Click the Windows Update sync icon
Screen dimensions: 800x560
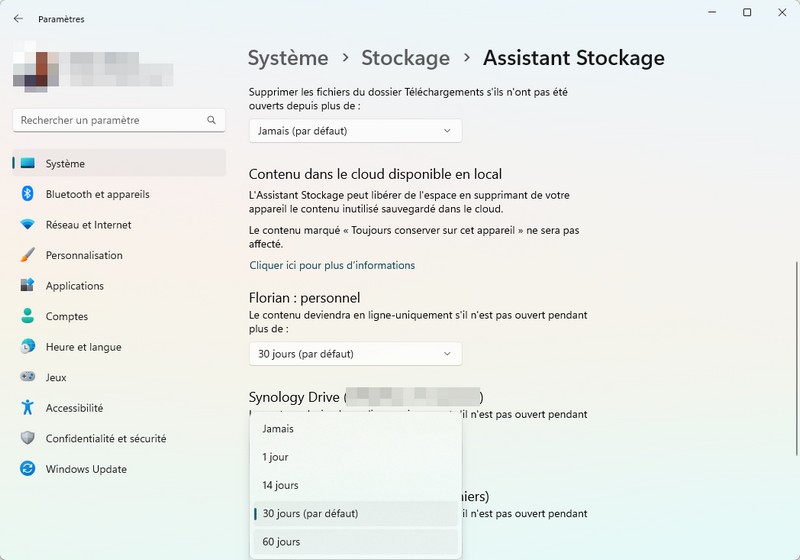click(x=28, y=469)
